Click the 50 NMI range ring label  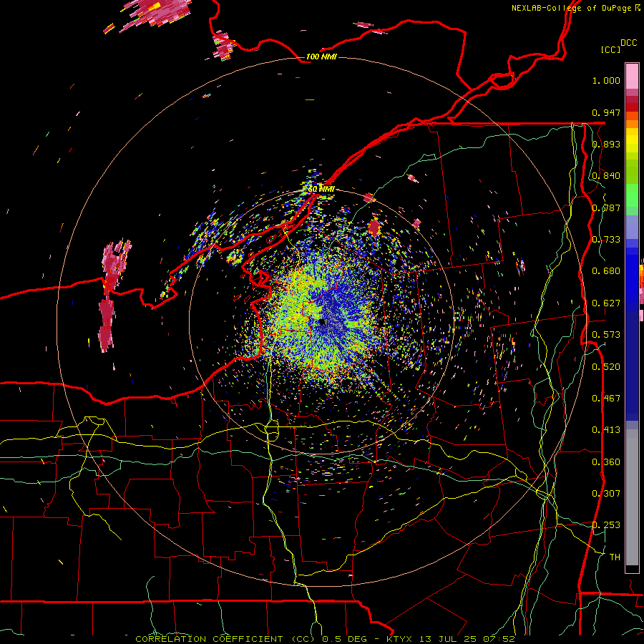tap(321, 189)
